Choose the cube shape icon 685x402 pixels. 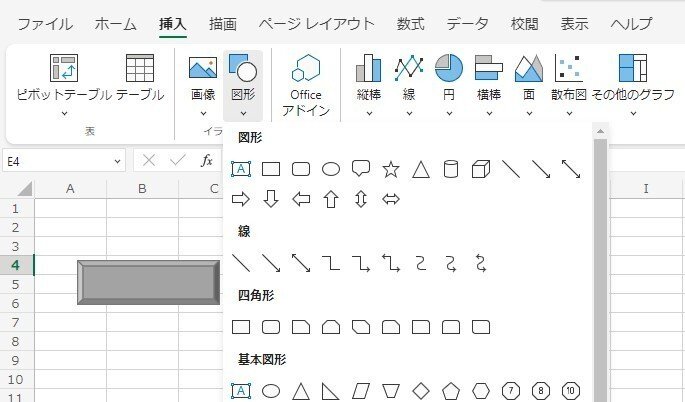(481, 169)
